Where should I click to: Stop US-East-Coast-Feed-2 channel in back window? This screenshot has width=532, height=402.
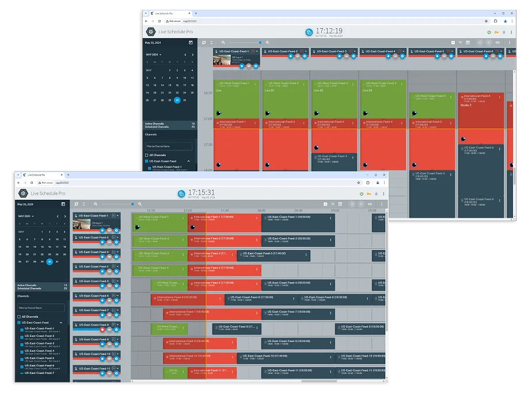click(290, 56)
